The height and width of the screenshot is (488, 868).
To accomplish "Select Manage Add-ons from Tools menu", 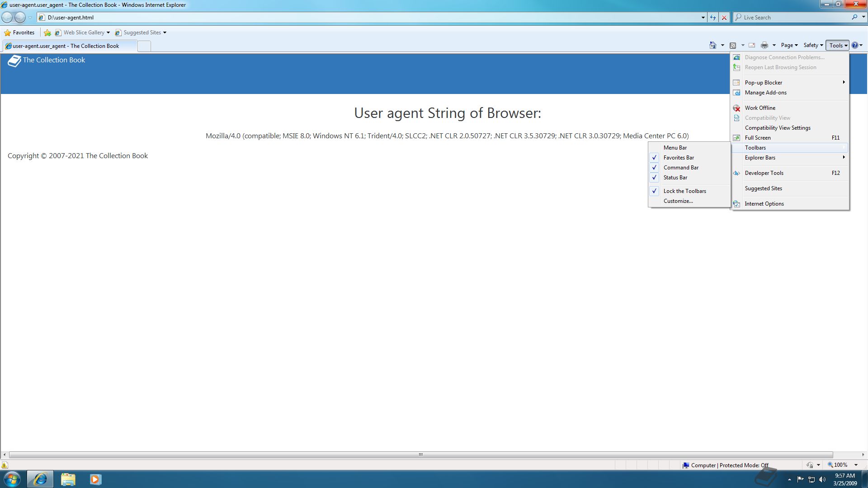I will 790,93.
